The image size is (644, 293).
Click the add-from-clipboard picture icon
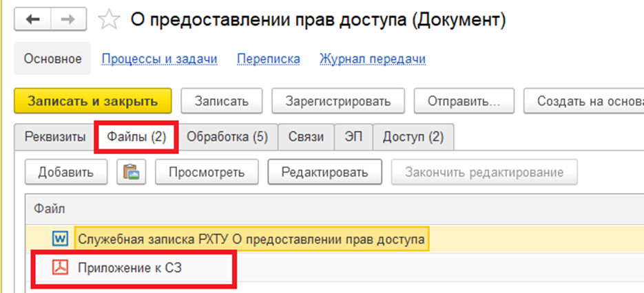pos(131,172)
